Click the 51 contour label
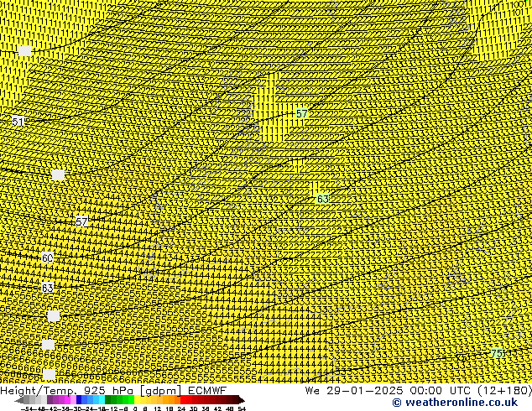Screen dimensions: 532x411 click(x=18, y=122)
